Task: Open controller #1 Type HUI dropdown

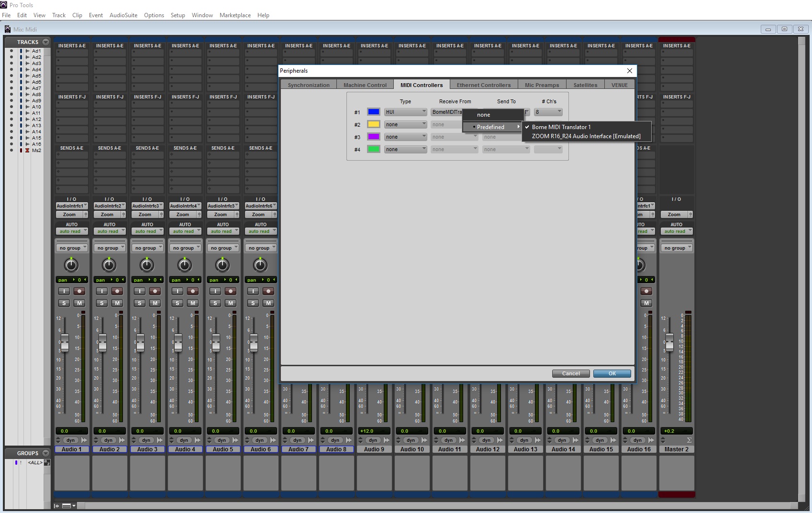Action: (405, 112)
